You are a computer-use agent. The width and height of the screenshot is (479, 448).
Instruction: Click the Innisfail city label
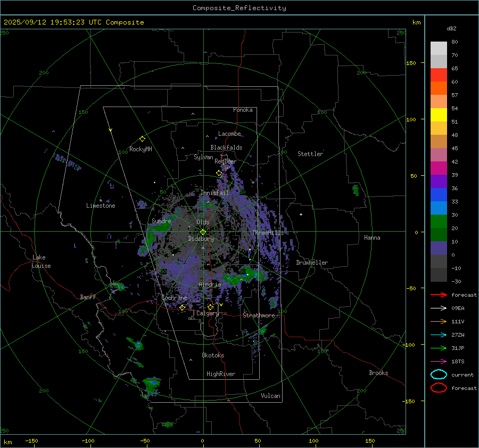[214, 193]
